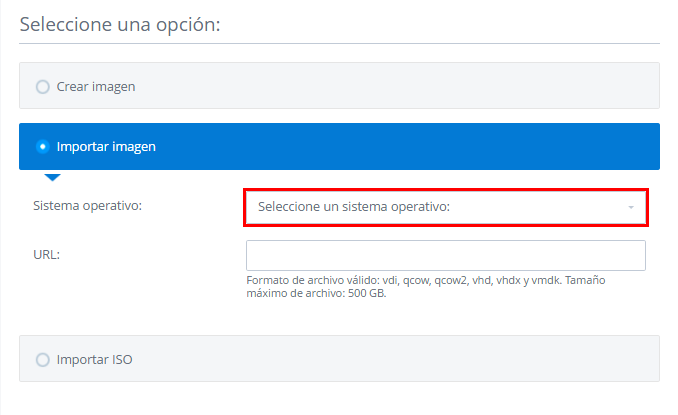Click the blue triangle pointer under Importar imagen

pos(52,177)
